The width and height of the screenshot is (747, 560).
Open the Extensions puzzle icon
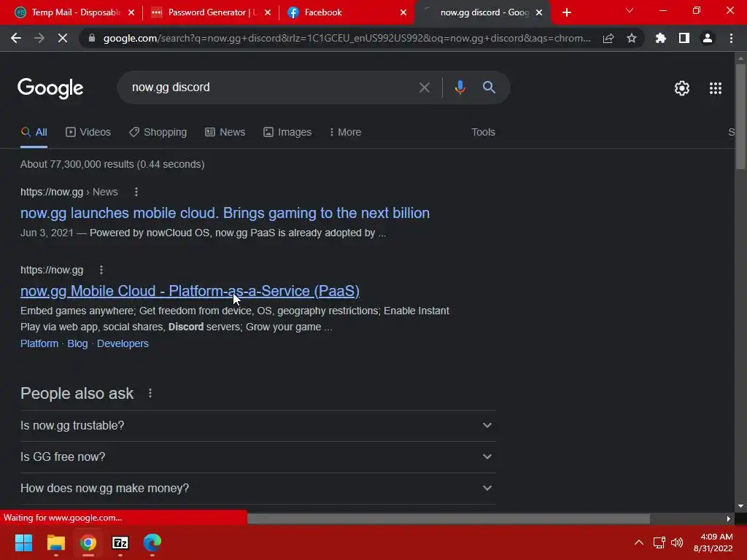click(660, 38)
